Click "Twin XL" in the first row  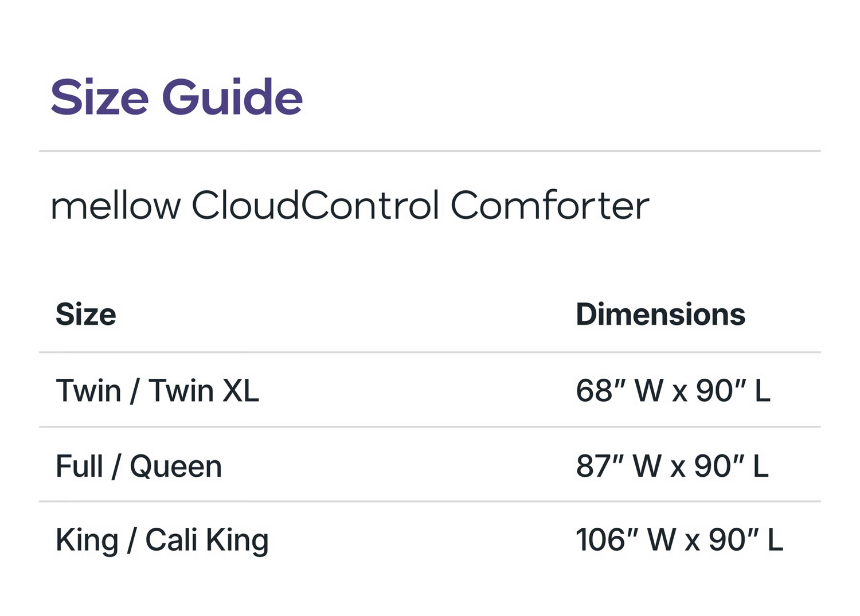204,391
